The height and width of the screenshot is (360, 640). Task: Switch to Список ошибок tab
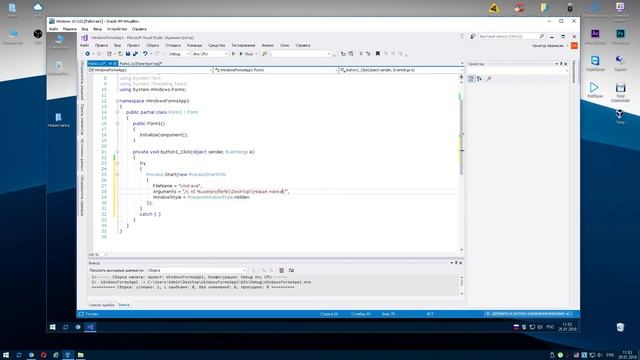point(102,305)
